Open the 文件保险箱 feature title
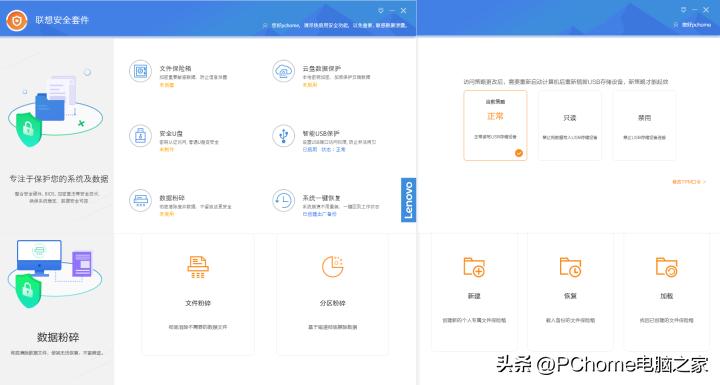Screen dimensions: 720x385 (x=175, y=68)
